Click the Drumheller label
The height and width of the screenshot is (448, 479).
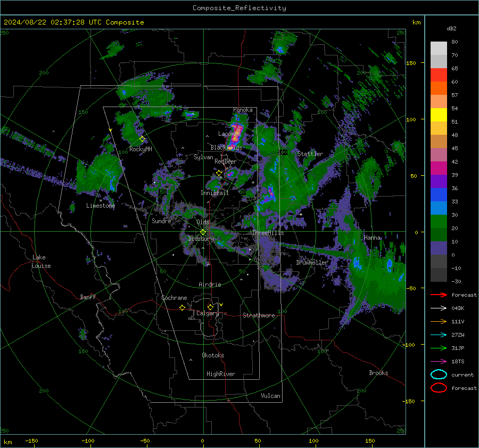tap(312, 263)
